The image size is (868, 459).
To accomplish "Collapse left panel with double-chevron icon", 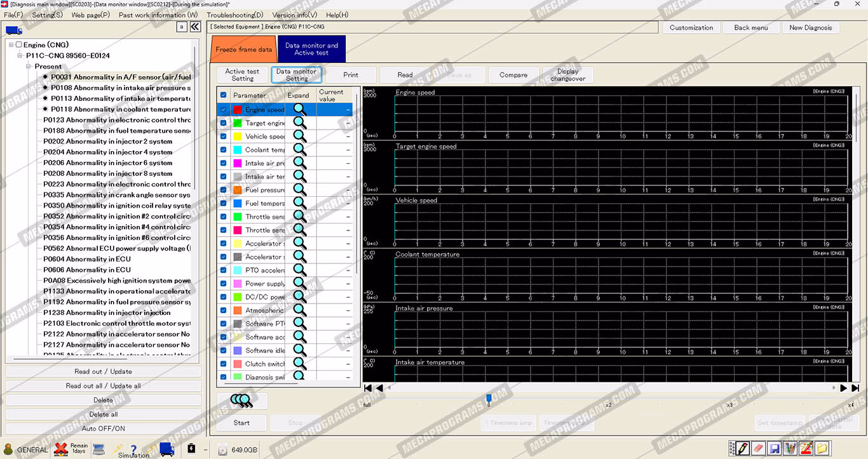I will (195, 27).
